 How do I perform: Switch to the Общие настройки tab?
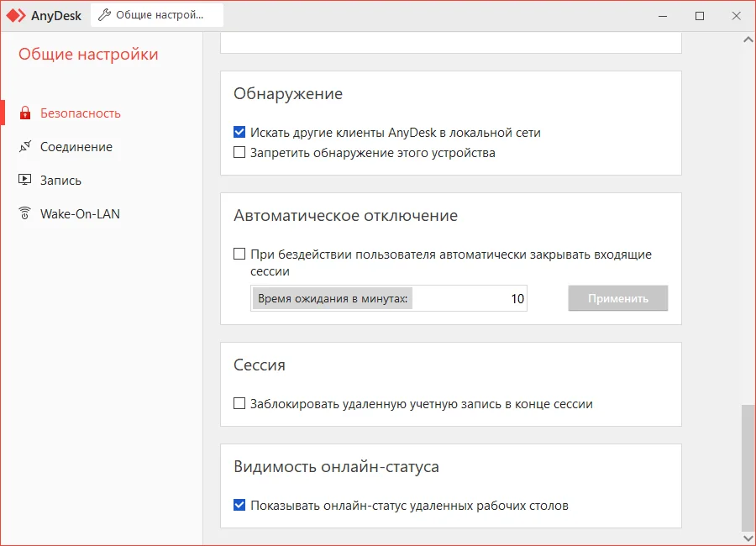pos(158,15)
